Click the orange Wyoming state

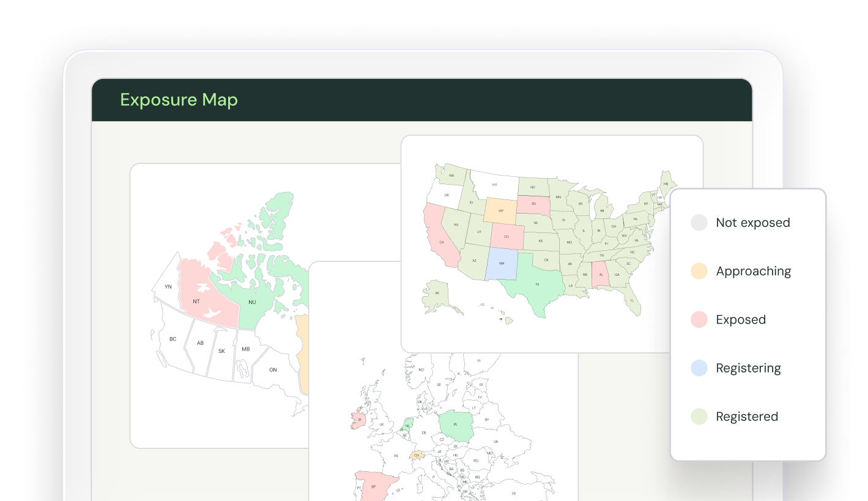pyautogui.click(x=500, y=210)
